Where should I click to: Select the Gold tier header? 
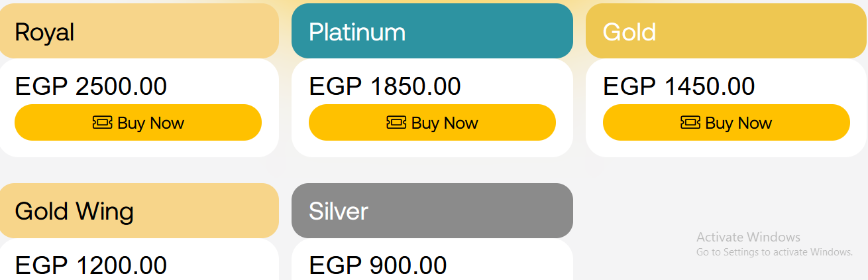point(726,31)
